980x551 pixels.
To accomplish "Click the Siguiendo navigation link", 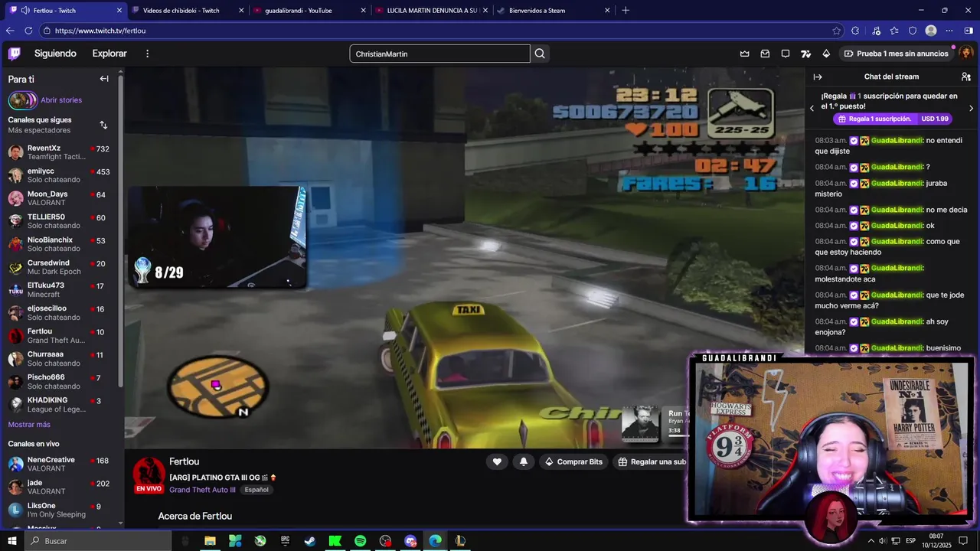I will pos(55,54).
